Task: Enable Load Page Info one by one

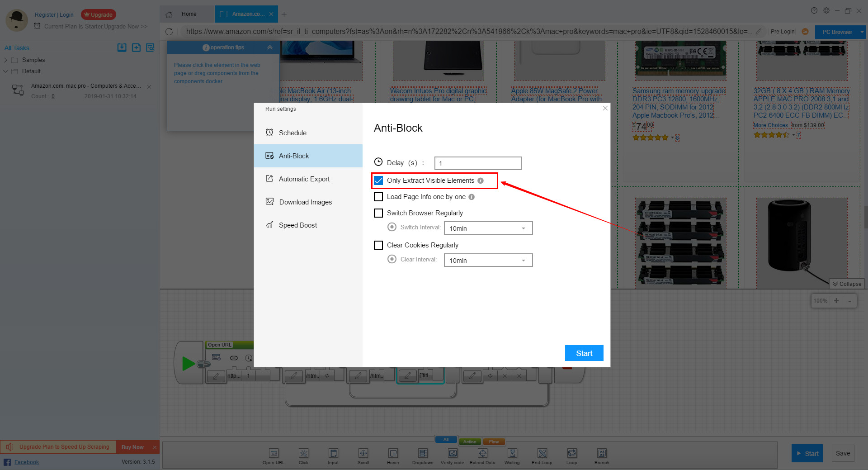Action: 378,197
